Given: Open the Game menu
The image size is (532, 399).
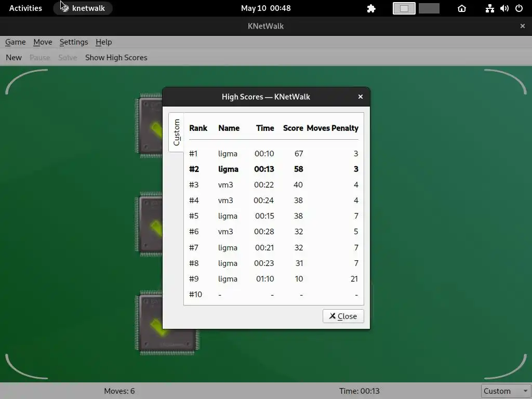Looking at the screenshot, I should tap(15, 42).
